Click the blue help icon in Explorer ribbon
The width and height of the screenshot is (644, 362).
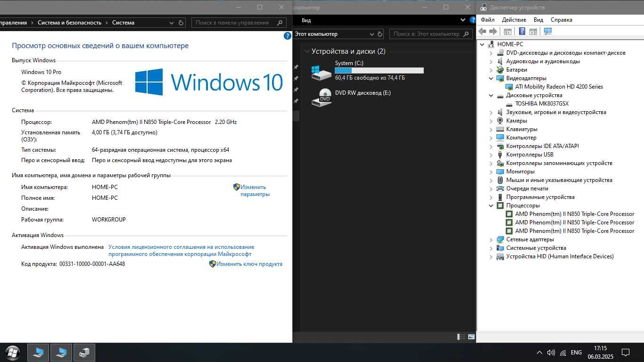pos(473,20)
